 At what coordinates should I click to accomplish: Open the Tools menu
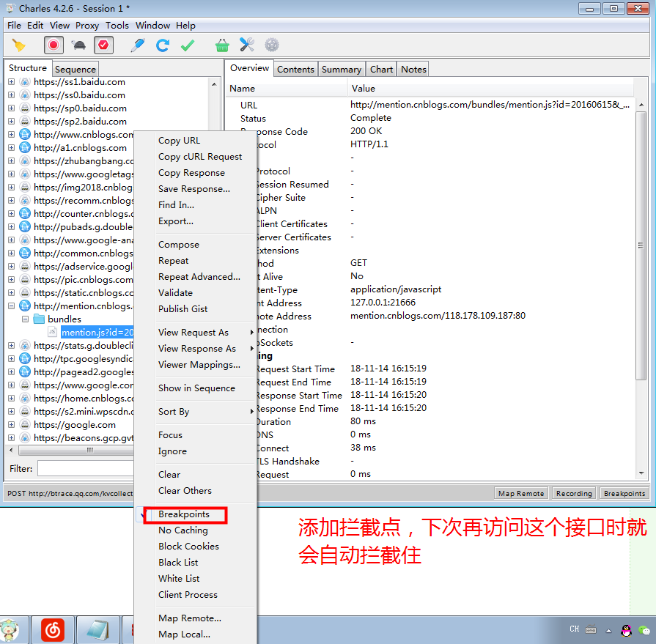(117, 25)
